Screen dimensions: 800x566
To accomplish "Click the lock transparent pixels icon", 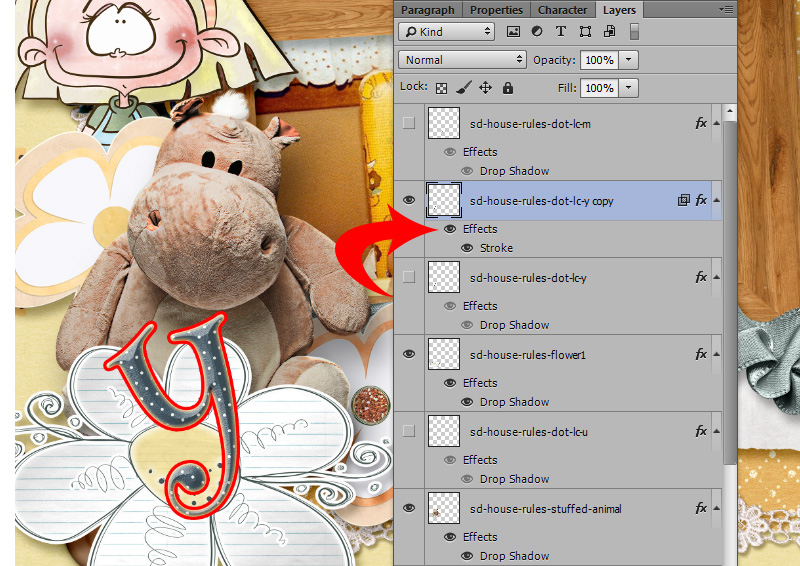I will click(441, 88).
